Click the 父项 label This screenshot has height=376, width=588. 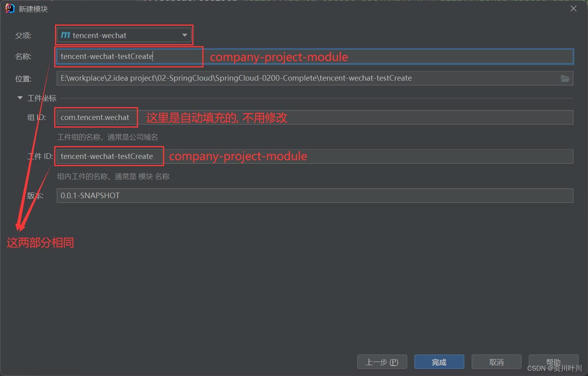pyautogui.click(x=23, y=36)
